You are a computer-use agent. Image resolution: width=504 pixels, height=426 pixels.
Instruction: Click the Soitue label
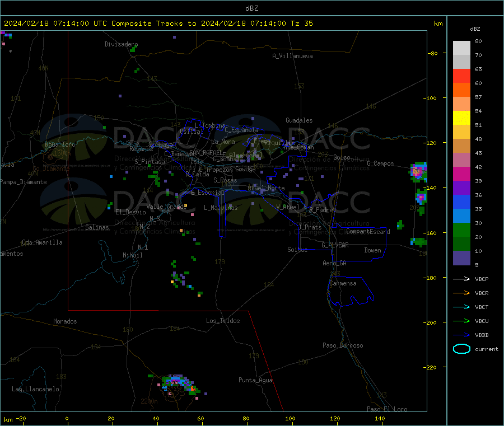click(297, 250)
